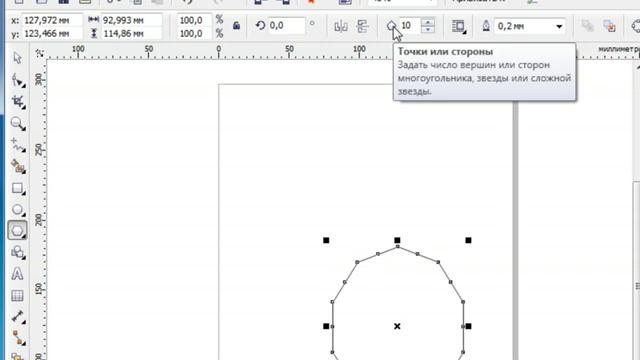Click the mirror horizontally button
The width and height of the screenshot is (640, 360).
[341, 27]
